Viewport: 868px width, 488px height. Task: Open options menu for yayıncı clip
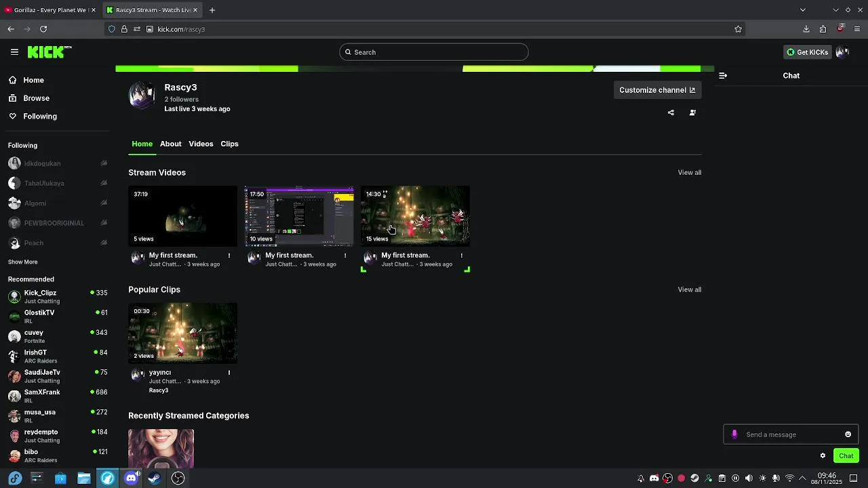[229, 373]
